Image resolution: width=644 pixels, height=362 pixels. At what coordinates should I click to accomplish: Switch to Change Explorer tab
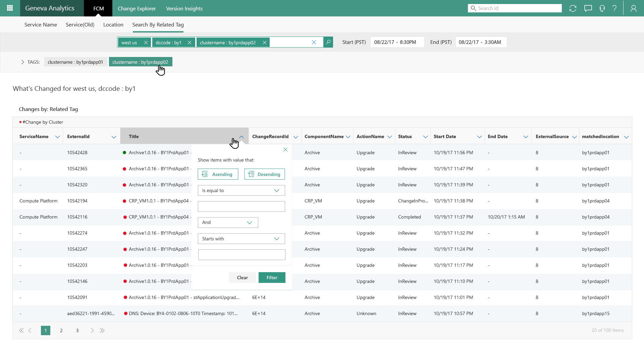137,8
